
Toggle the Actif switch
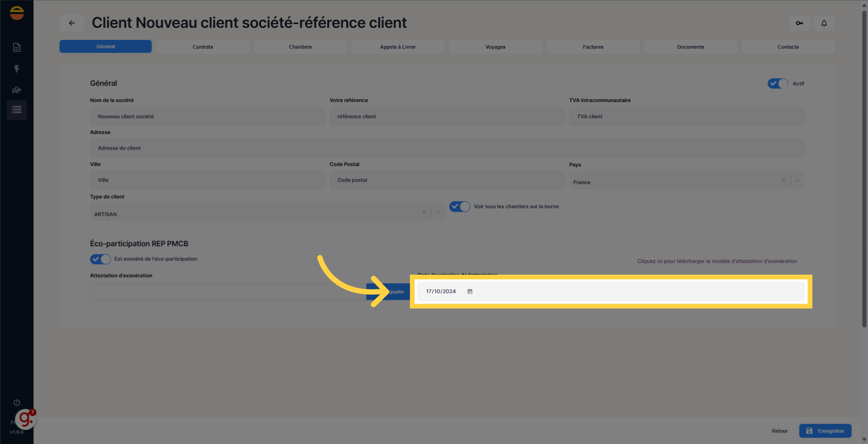click(778, 84)
